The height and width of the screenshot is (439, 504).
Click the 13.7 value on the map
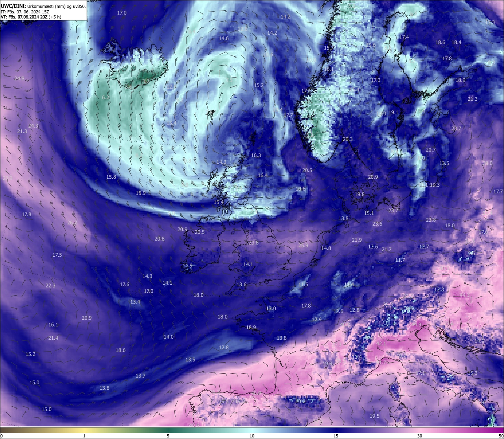click(x=141, y=376)
